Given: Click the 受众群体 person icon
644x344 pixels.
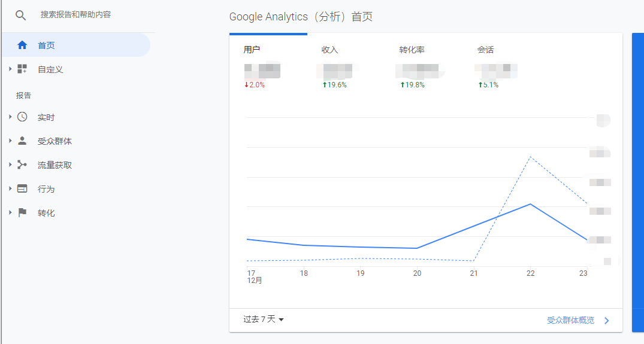Looking at the screenshot, I should pos(22,141).
